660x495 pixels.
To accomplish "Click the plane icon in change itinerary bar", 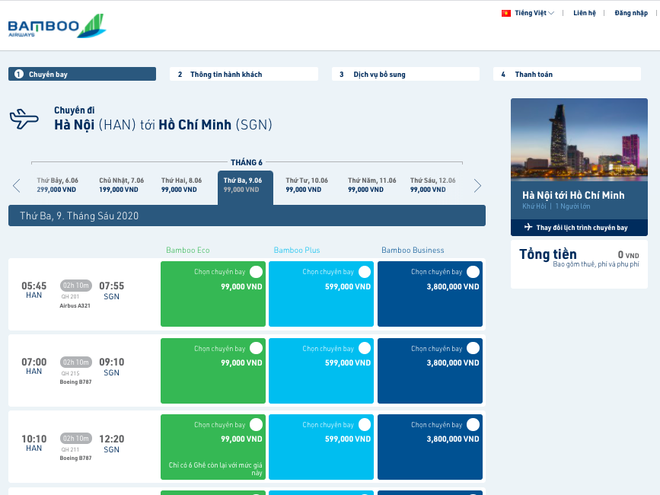I will click(x=528, y=227).
